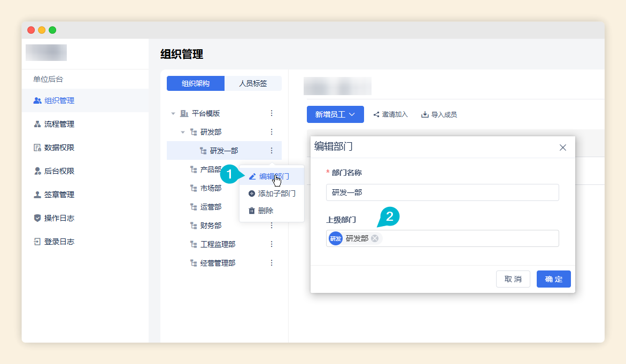Viewport: 626px width, 364px height.
Task: Remove the 研发部 tag from 上级部门
Action: point(375,238)
